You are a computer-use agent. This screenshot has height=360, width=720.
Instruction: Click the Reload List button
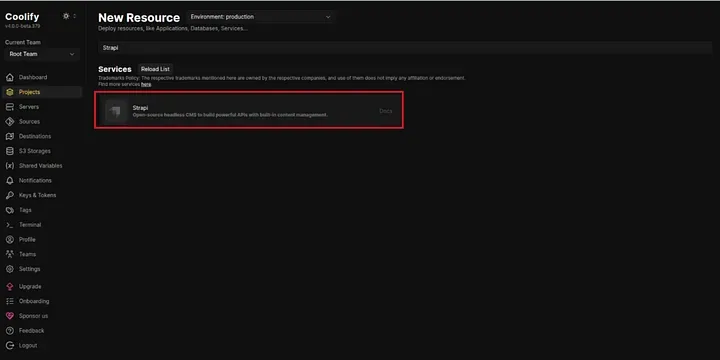pos(155,69)
